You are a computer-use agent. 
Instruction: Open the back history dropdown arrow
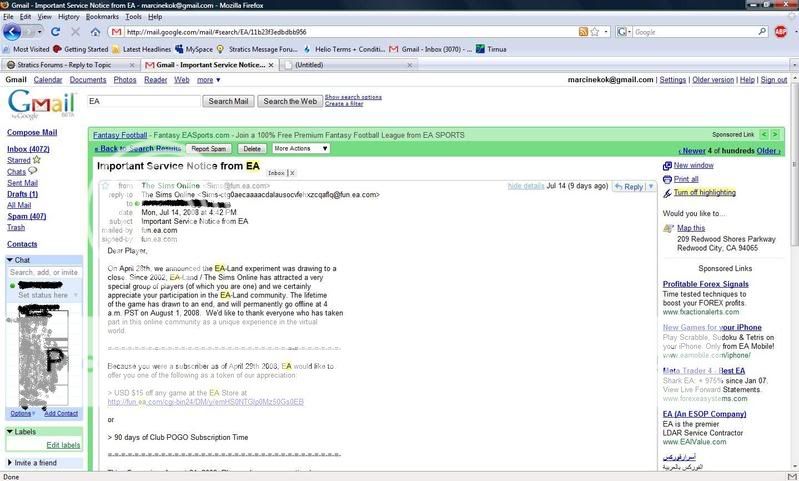[39, 32]
